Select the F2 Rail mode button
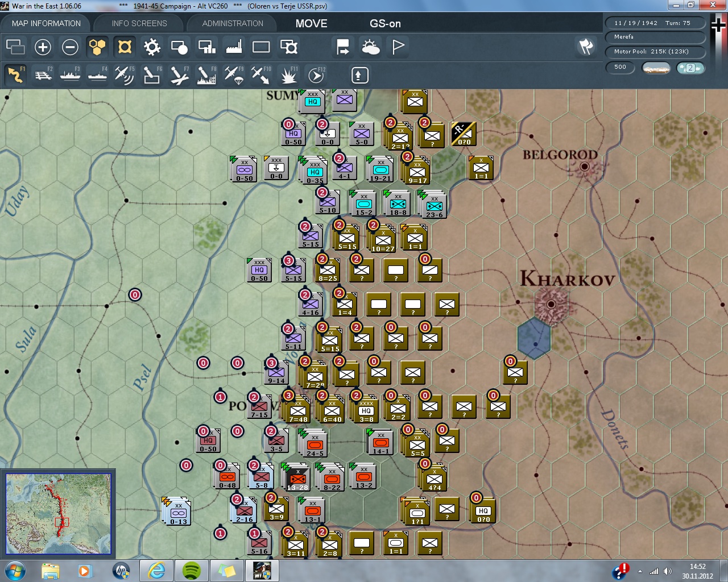Viewport: 728px width, 582px height. [43, 75]
